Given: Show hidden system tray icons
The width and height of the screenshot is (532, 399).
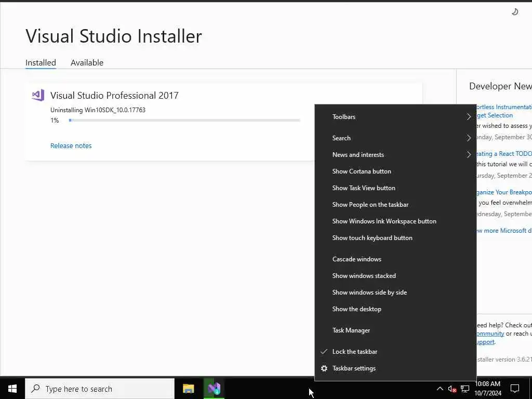Looking at the screenshot, I should pos(440,389).
